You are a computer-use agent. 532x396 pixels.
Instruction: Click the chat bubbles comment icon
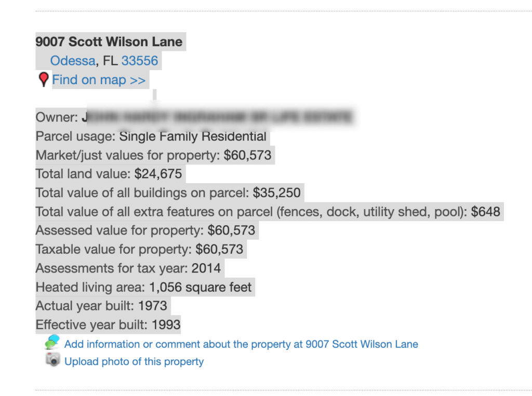52,342
